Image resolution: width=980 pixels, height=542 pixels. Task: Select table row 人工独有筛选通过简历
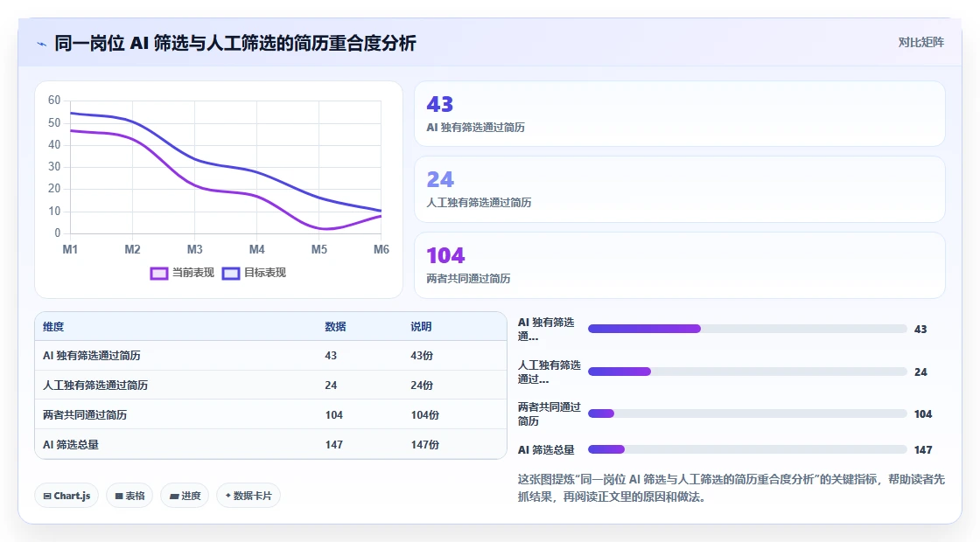click(270, 386)
